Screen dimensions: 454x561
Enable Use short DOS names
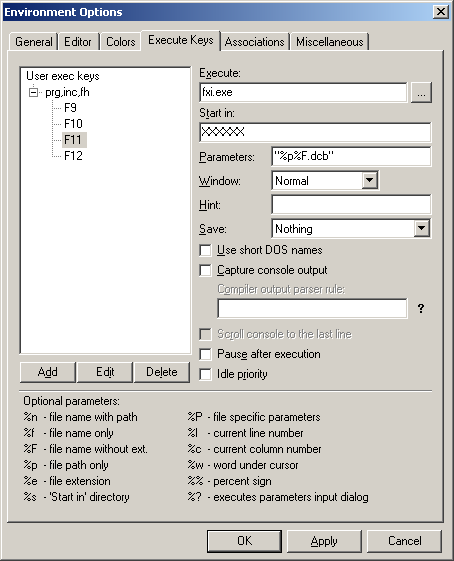tap(205, 250)
